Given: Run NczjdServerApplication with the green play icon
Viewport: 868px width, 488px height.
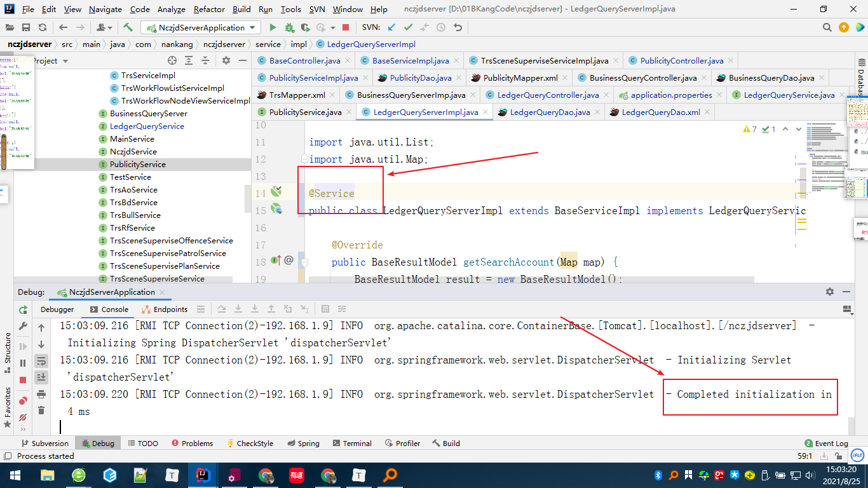Looking at the screenshot, I should coord(273,27).
